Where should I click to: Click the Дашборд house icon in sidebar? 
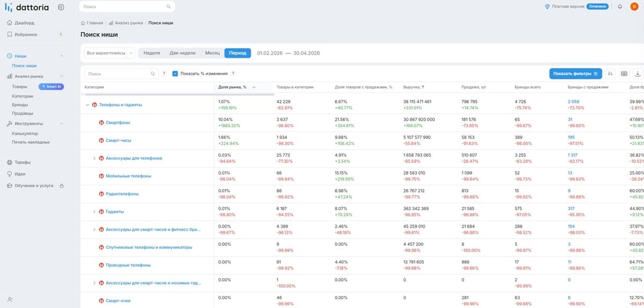coord(10,23)
